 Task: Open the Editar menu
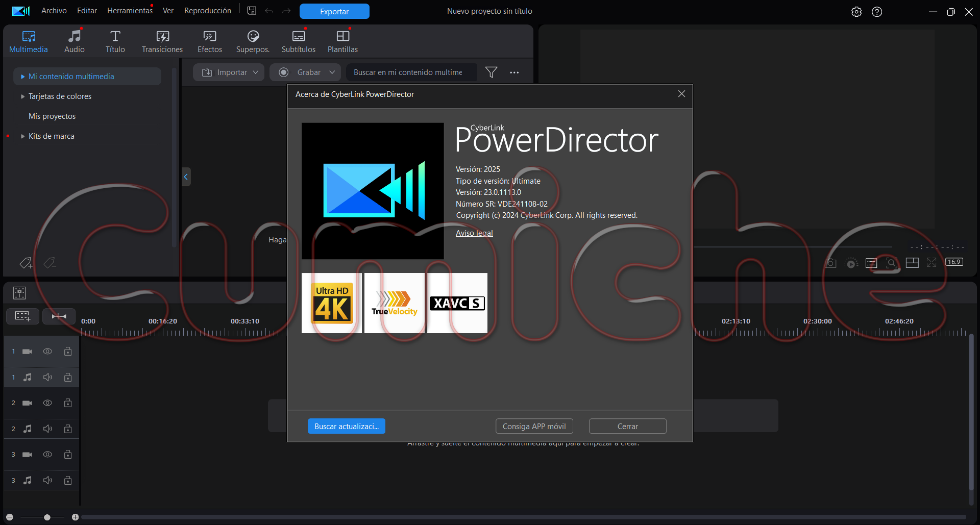[87, 11]
